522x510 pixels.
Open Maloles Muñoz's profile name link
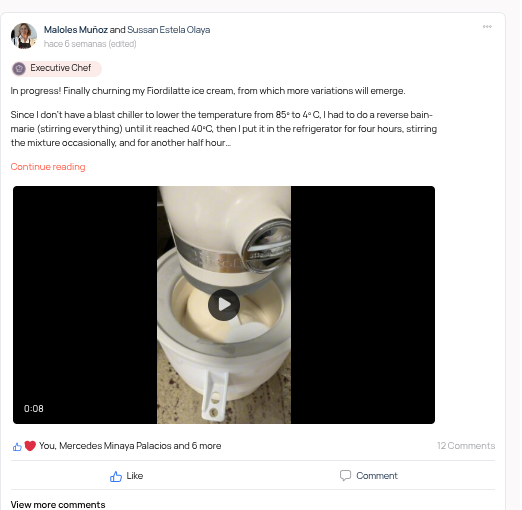76,30
